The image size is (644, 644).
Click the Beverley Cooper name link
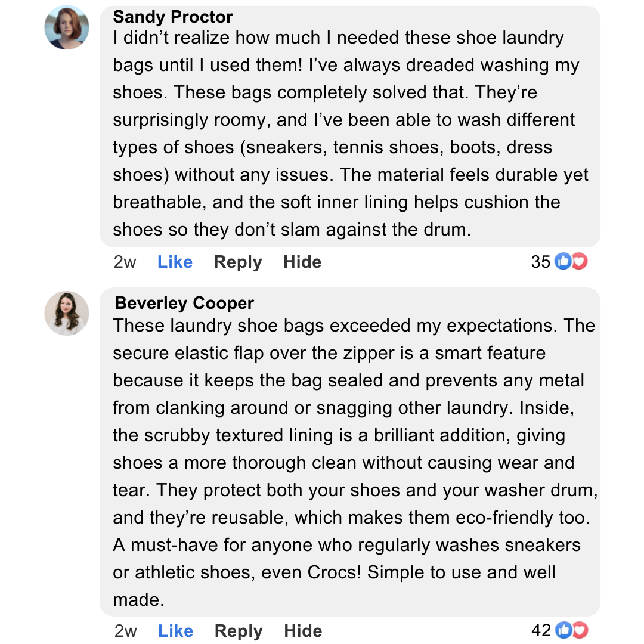pyautogui.click(x=184, y=303)
